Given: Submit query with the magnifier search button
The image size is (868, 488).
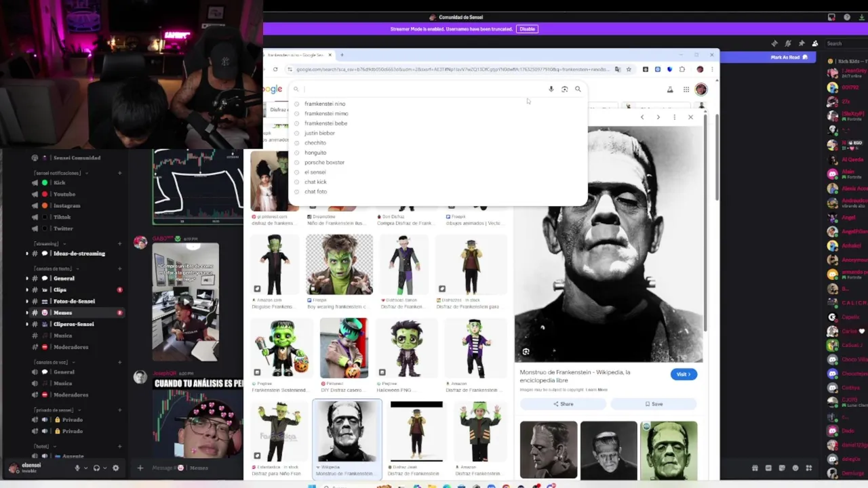Looking at the screenshot, I should click(578, 89).
